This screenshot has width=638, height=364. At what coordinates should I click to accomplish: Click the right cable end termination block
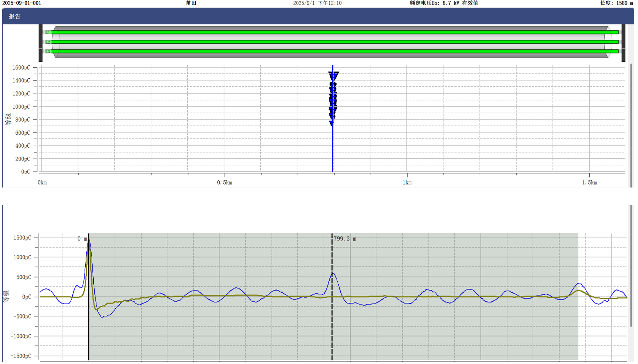pos(623,43)
